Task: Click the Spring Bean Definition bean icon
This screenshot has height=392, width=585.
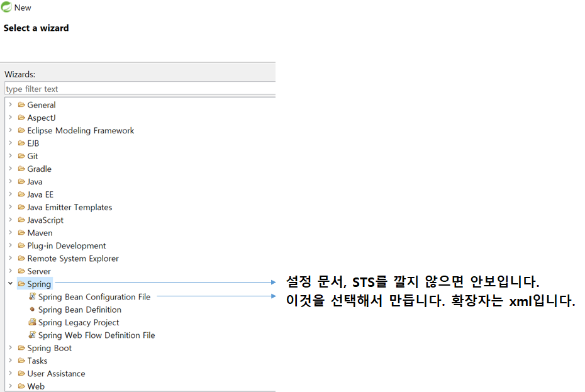Action: [33, 310]
